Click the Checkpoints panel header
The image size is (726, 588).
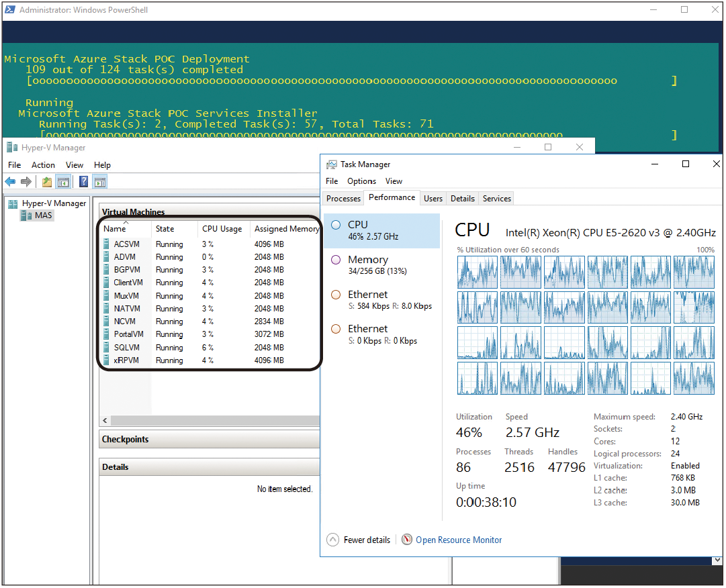[210, 440]
